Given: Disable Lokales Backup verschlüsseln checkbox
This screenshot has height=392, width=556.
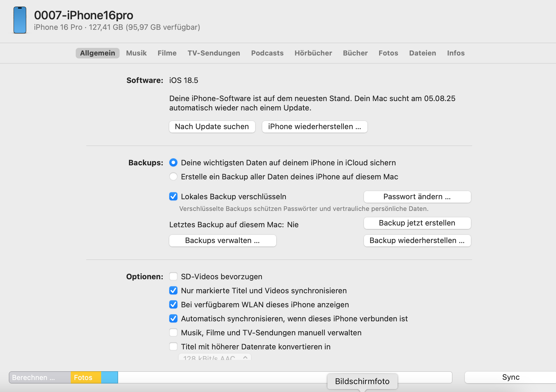Looking at the screenshot, I should pyautogui.click(x=173, y=197).
